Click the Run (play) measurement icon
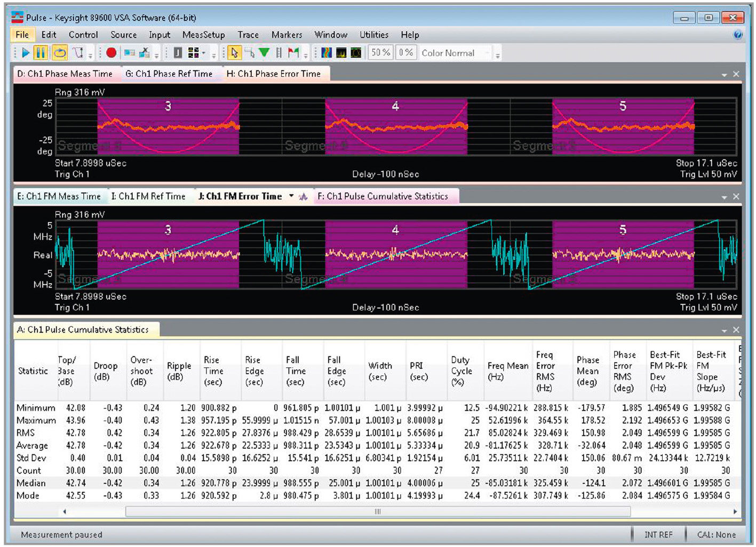756x547 pixels. tap(25, 53)
